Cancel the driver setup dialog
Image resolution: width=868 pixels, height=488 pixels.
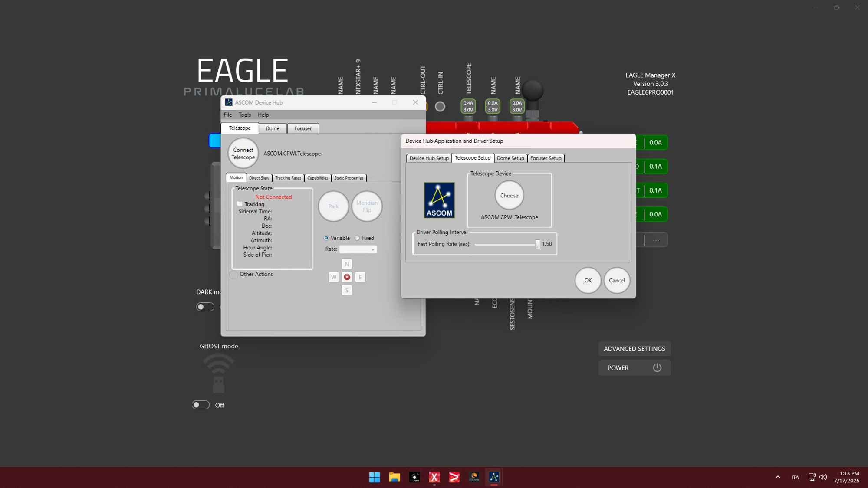pyautogui.click(x=617, y=281)
